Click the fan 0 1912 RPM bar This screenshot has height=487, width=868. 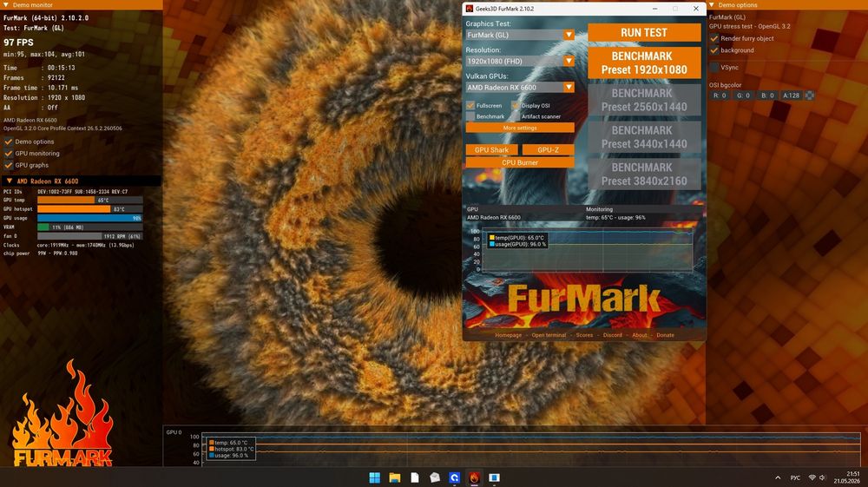89,236
